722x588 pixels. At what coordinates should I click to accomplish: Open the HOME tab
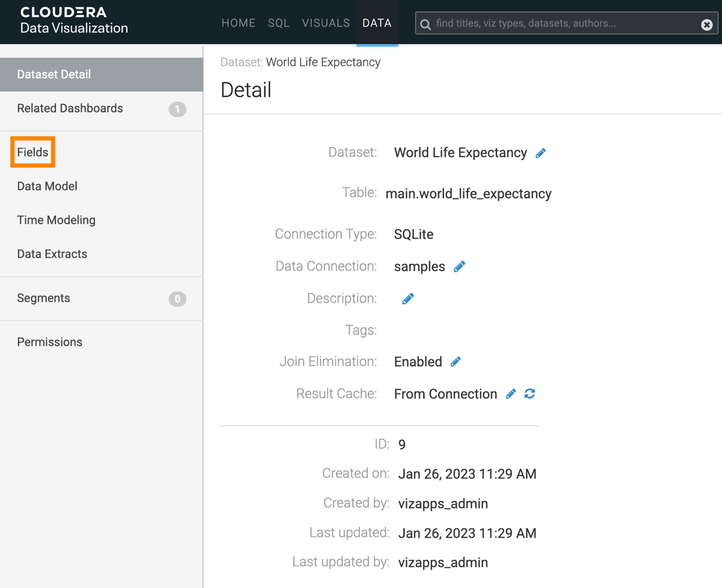(x=238, y=23)
